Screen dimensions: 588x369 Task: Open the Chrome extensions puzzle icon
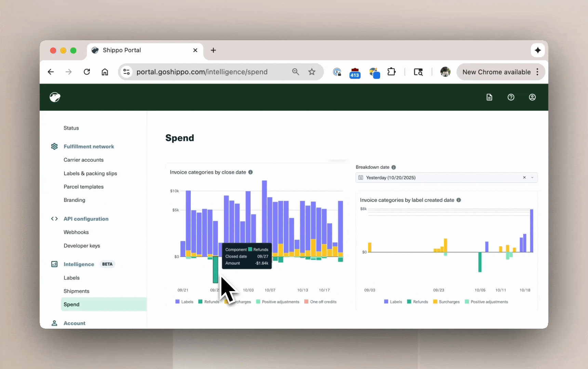[391, 72]
